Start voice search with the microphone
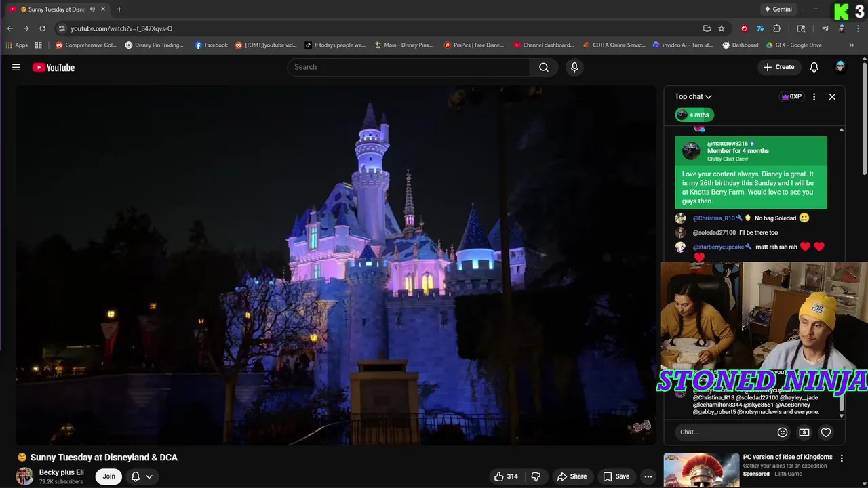Screen dimensions: 868x488 pos(574,67)
